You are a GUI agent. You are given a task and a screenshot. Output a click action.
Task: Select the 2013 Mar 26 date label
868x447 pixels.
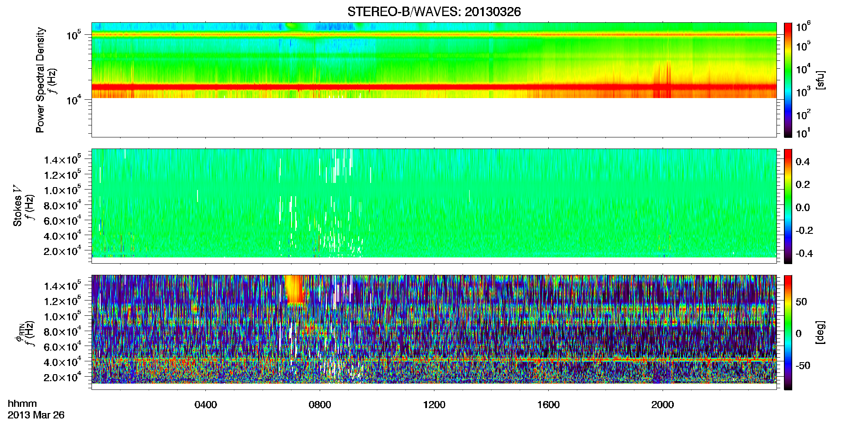pyautogui.click(x=36, y=415)
